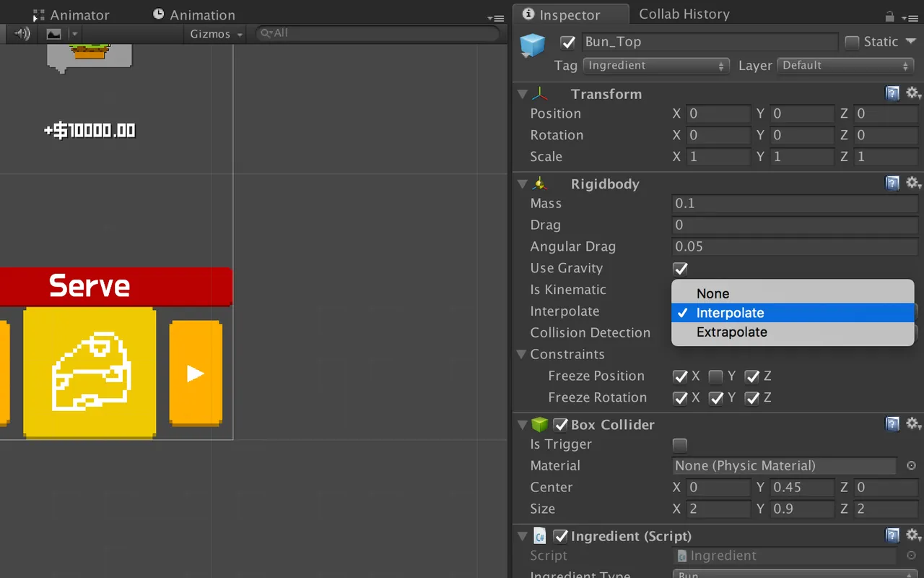Click the Mass value field
The height and width of the screenshot is (578, 924).
[795, 204]
